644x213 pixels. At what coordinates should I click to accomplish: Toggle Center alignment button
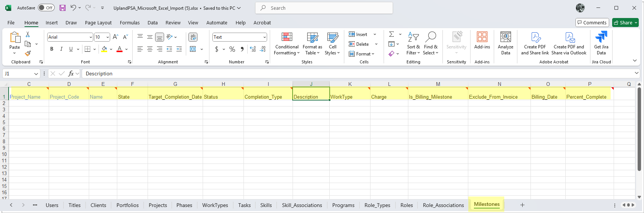(150, 49)
